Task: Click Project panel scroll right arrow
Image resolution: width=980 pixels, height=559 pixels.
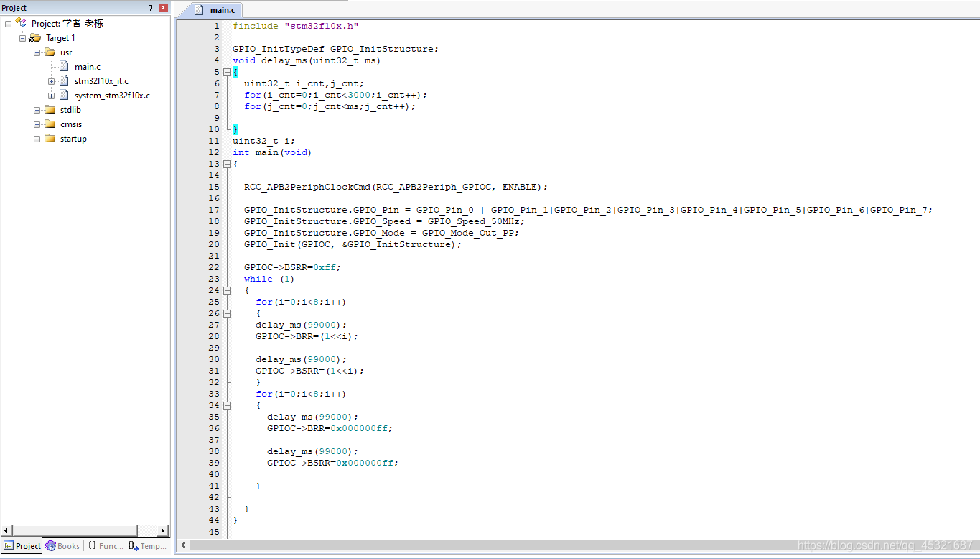Action: 162,530
